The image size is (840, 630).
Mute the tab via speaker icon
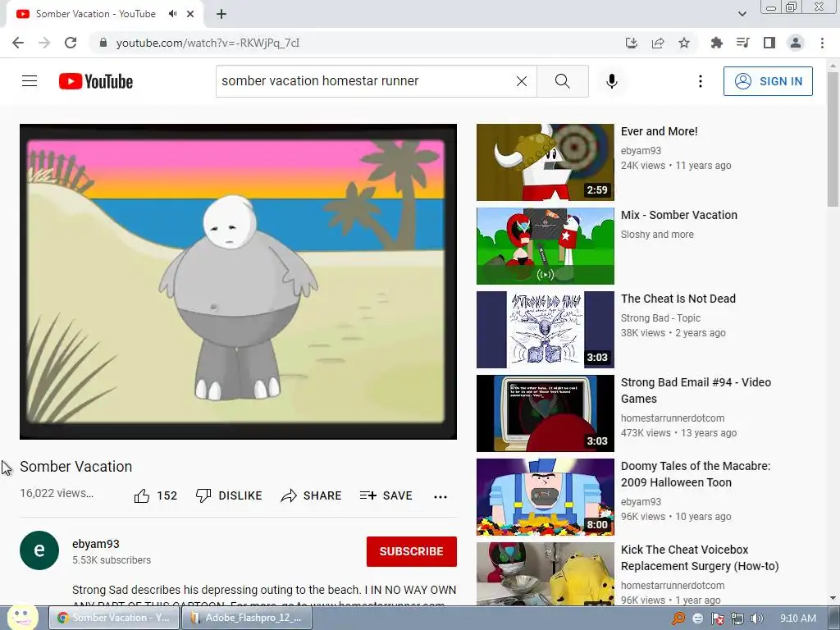tap(172, 14)
